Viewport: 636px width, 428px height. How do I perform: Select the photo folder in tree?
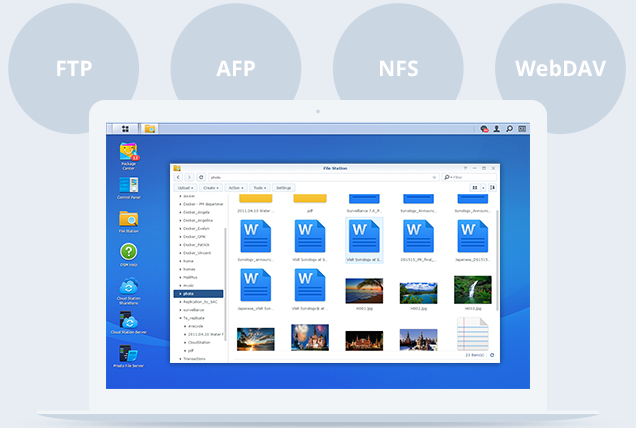(x=198, y=294)
